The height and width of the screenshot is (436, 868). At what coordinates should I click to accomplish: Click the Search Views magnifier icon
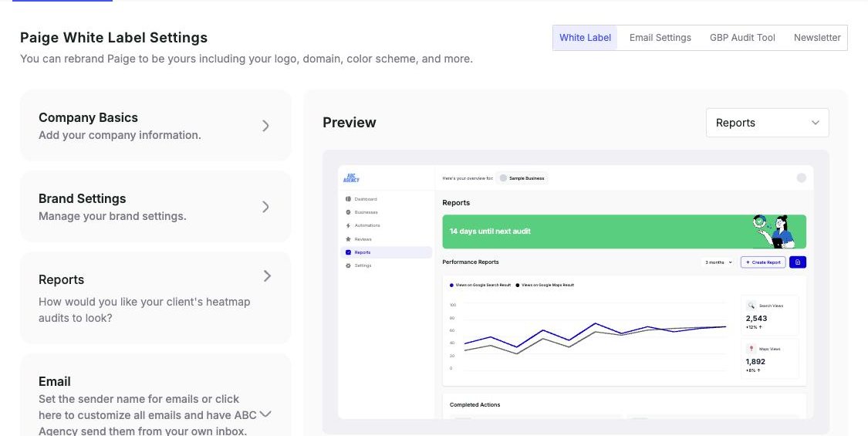point(751,306)
